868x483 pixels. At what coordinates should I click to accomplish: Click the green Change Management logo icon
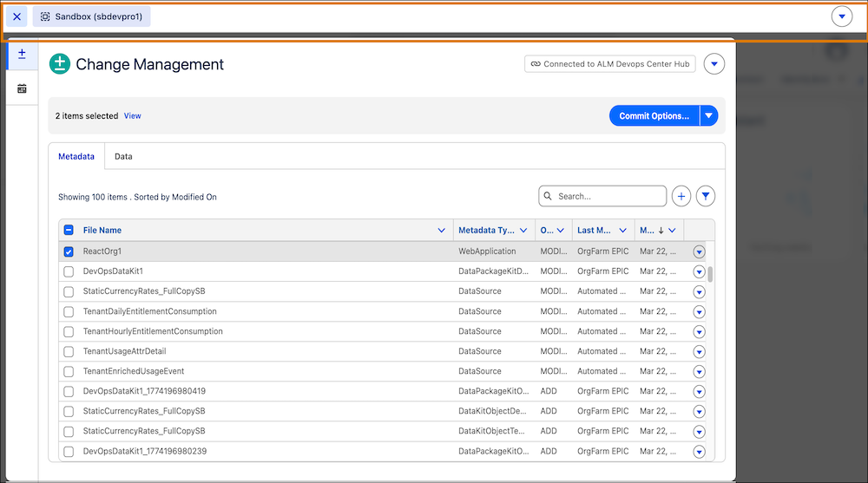click(x=60, y=64)
